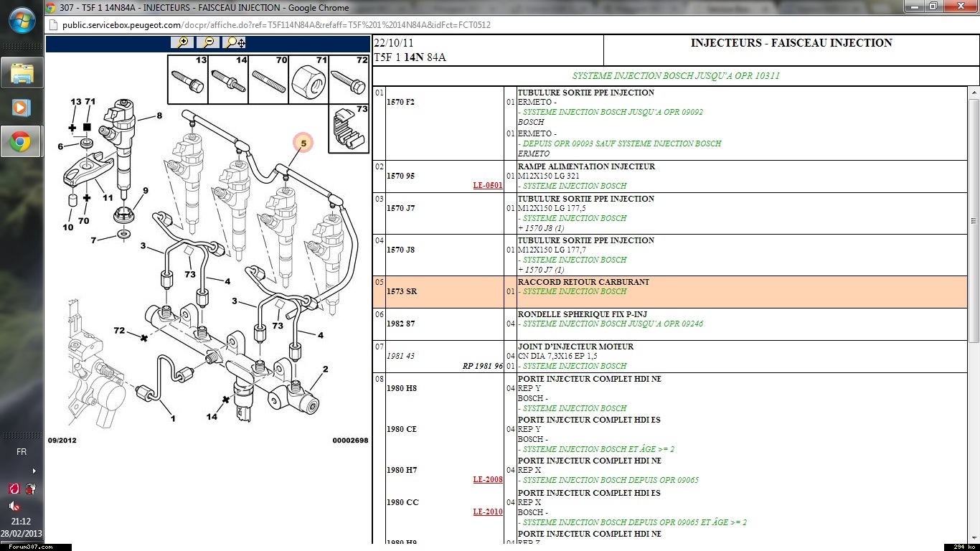Click diagram number 00002698
Screen dimensions: 980x551
coord(350,441)
